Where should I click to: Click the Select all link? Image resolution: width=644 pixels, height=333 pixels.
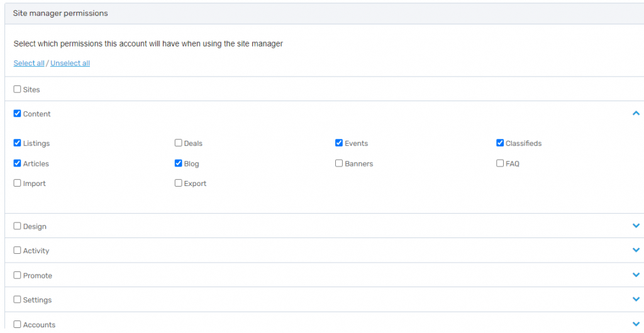pyautogui.click(x=29, y=63)
